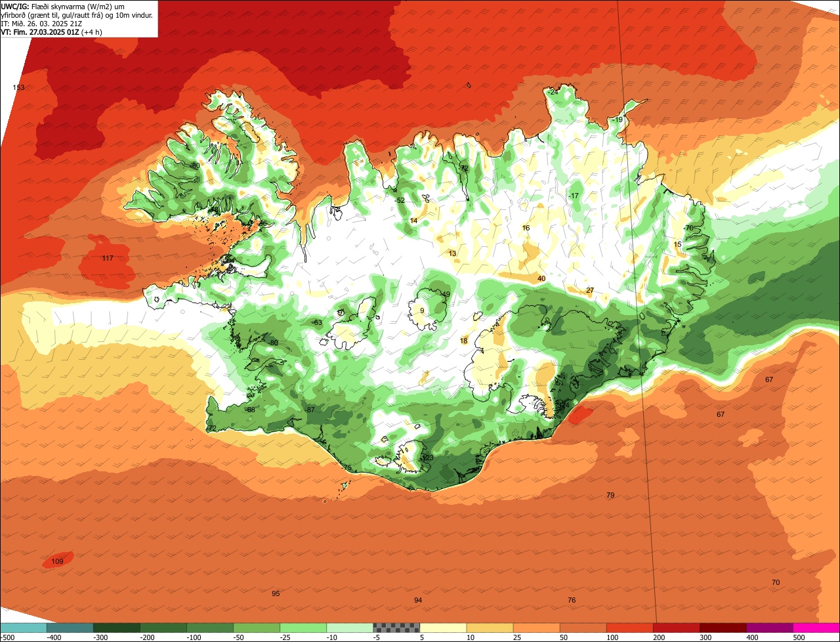Select the -100 to -50 green legend swatch
840x642 pixels.
pos(210,628)
